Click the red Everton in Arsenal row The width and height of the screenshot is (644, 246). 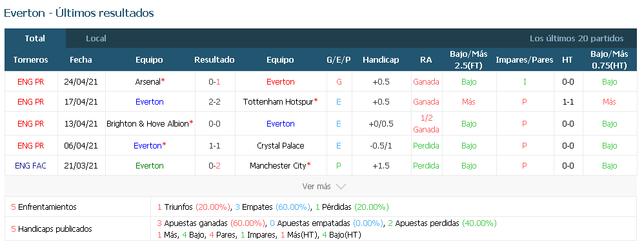281,82
